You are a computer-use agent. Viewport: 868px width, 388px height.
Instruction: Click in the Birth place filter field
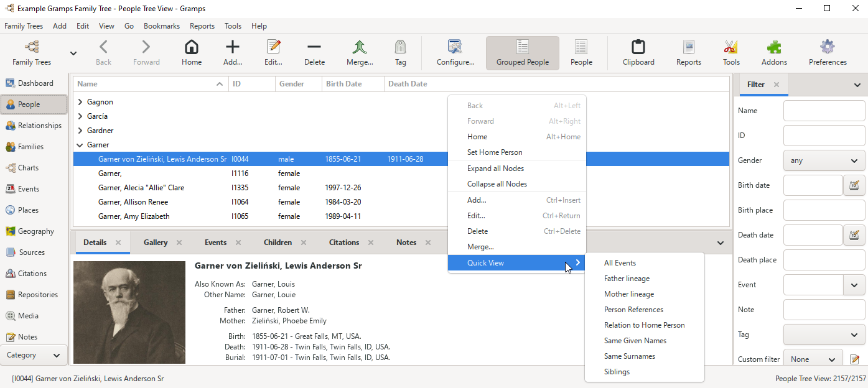pos(824,210)
